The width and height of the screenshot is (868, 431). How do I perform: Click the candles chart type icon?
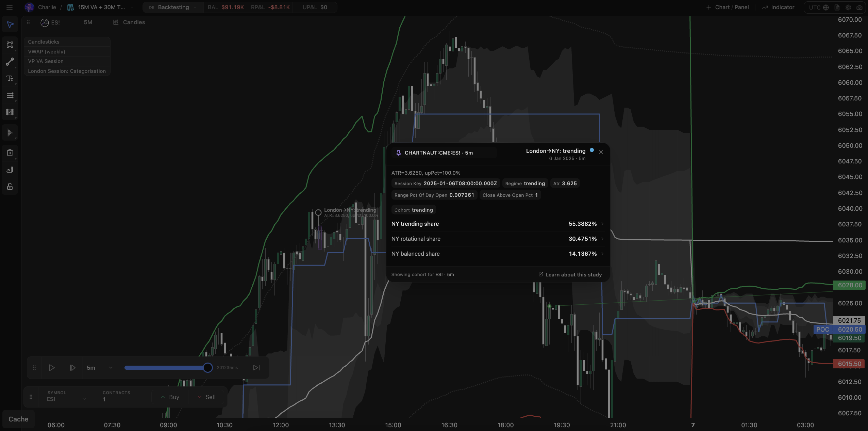pos(116,22)
